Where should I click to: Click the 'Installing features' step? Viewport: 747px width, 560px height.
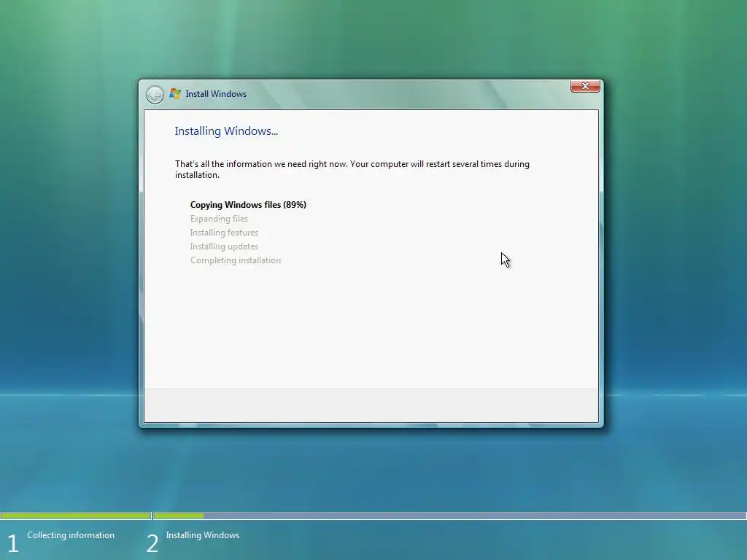coord(224,233)
